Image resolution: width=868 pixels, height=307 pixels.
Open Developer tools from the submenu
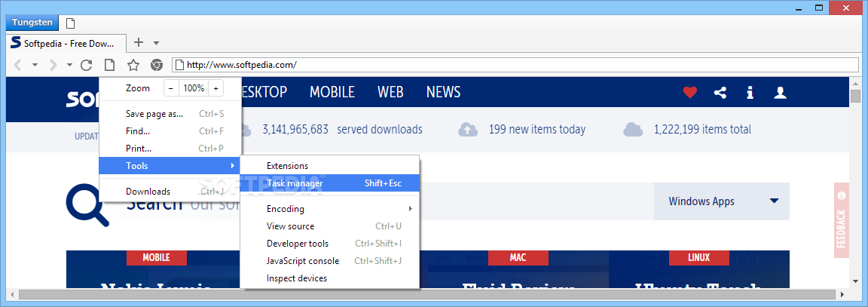[x=330, y=244]
